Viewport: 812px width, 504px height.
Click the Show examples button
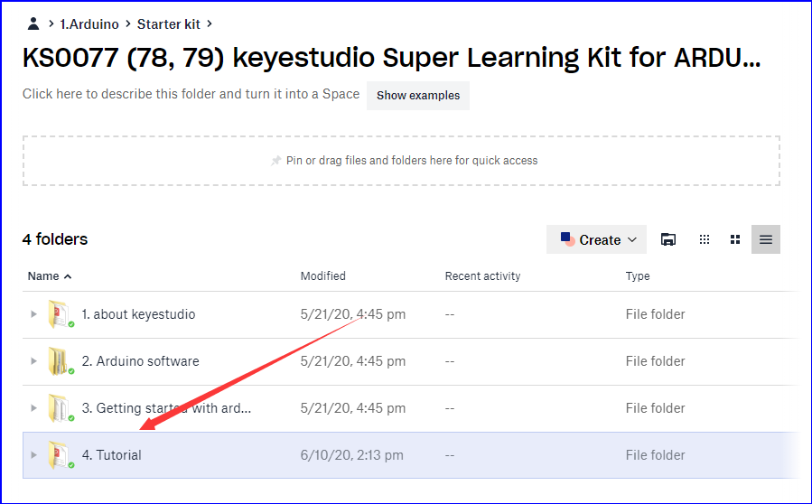click(418, 96)
